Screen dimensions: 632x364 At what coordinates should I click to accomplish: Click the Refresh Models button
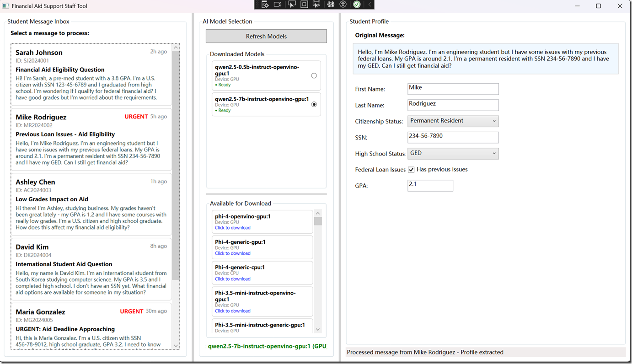click(266, 36)
